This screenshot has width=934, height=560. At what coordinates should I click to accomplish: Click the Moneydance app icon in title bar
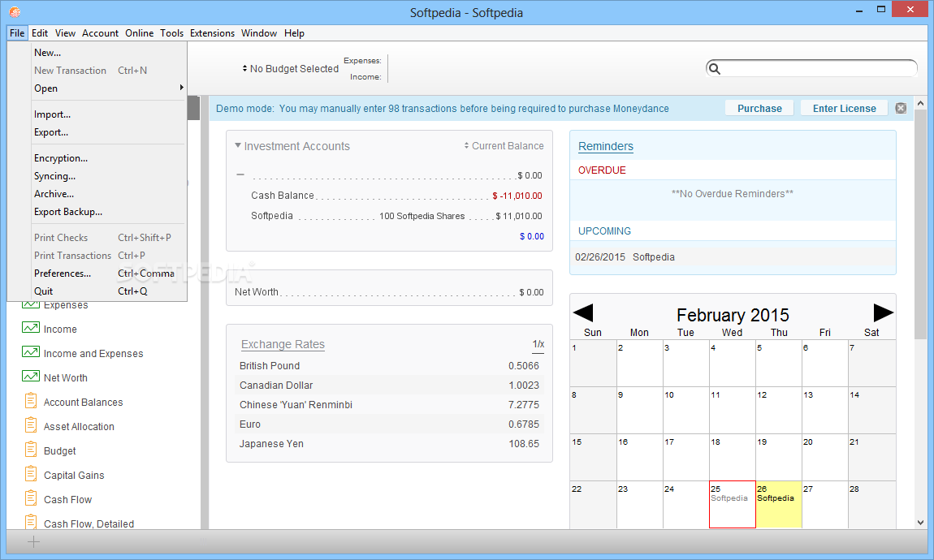click(x=15, y=11)
